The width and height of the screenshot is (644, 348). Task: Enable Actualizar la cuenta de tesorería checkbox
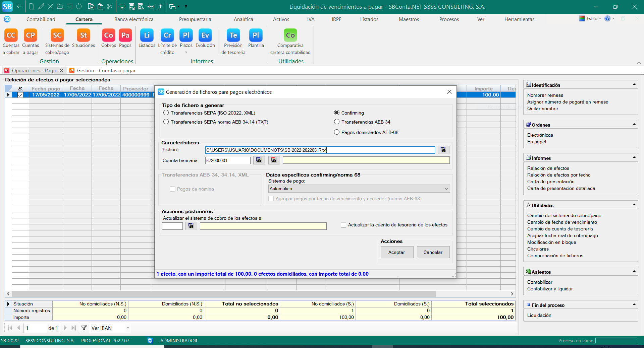[x=343, y=225]
